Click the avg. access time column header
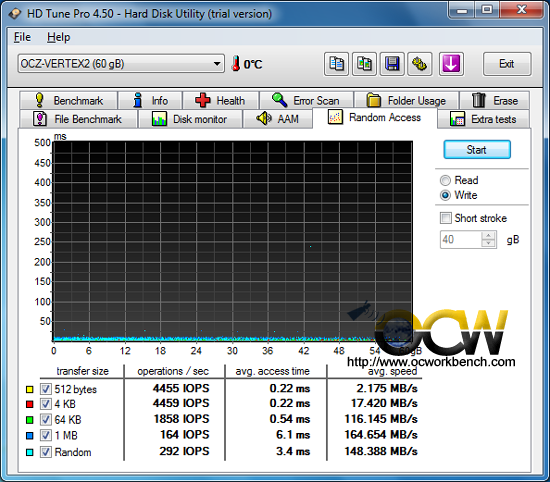This screenshot has width=550, height=482. [x=273, y=371]
